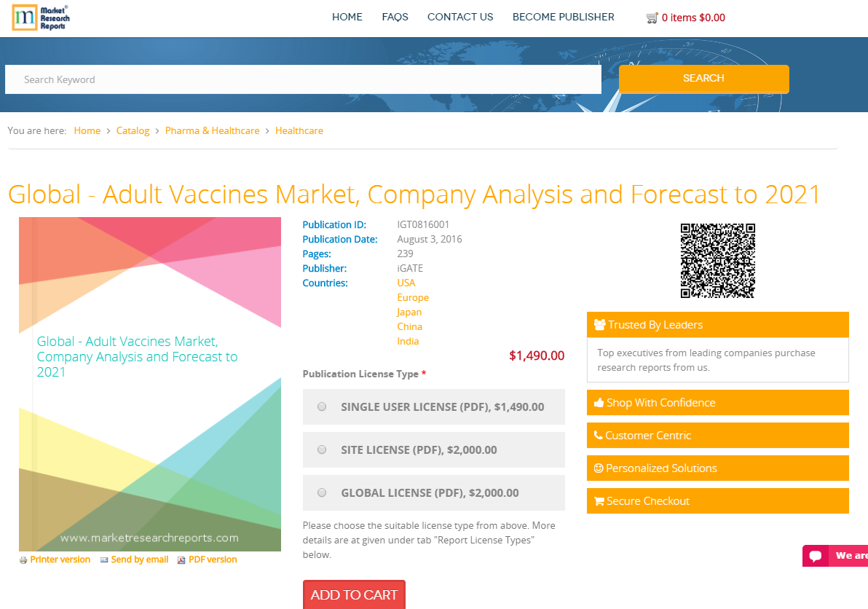Viewport: 868px width, 609px height.
Task: Click the PDF icon beside PDF version
Action: (x=181, y=560)
